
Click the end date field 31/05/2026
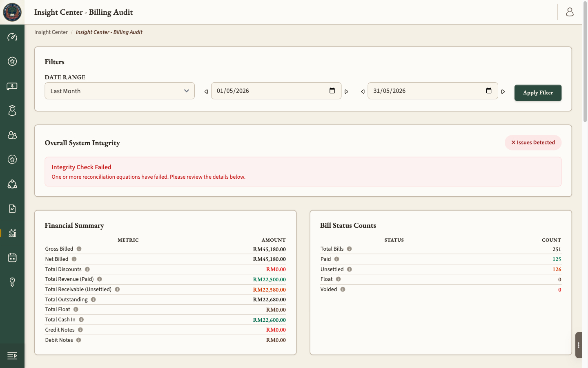coord(433,91)
